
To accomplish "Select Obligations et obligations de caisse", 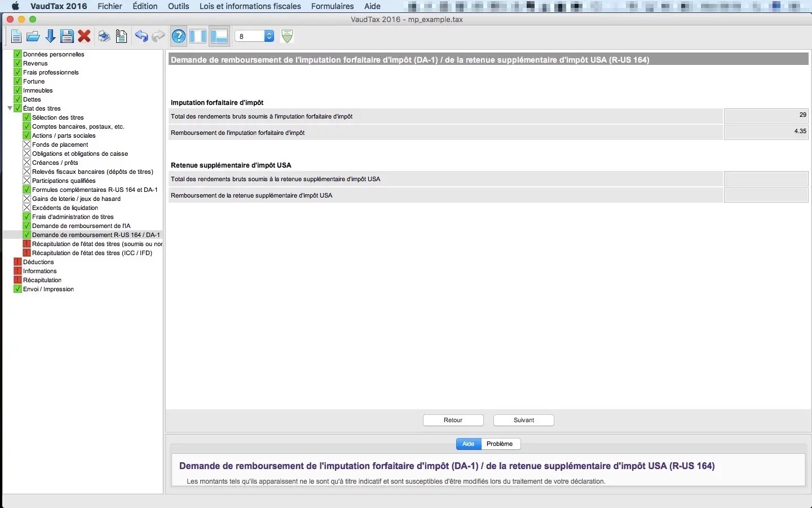I will pyautogui.click(x=80, y=154).
